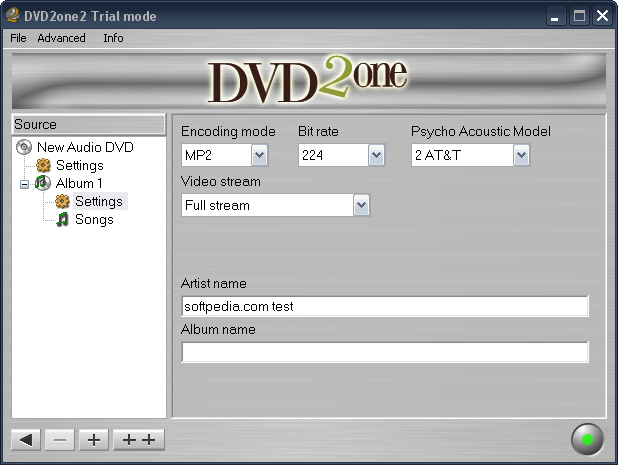Viewport: 618px width, 465px height.
Task: Click the 2 AT&T model field
Action: click(x=462, y=155)
